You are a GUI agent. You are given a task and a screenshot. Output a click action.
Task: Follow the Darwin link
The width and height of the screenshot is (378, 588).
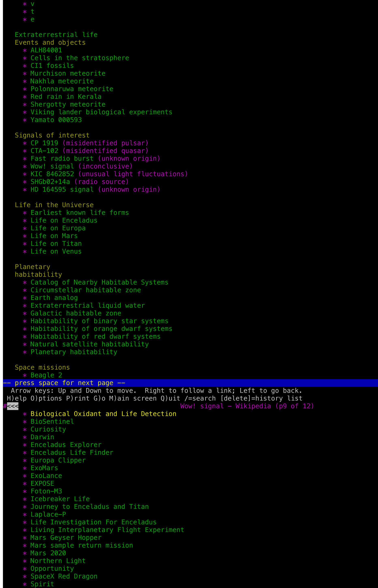(x=42, y=437)
